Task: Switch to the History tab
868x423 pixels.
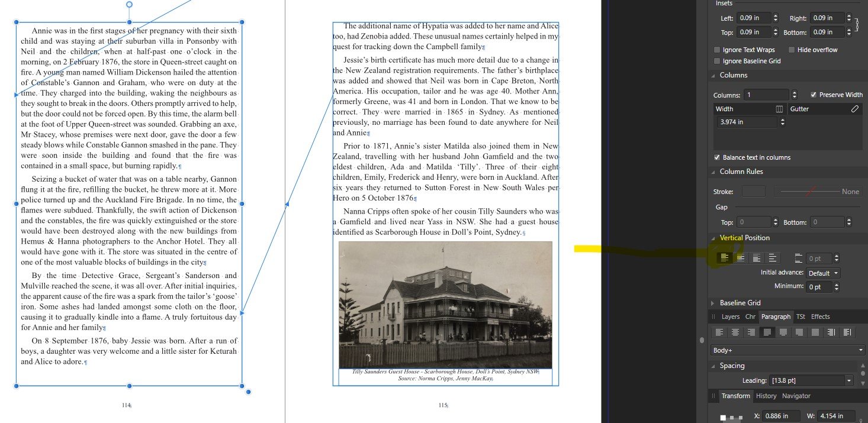Action: click(x=766, y=396)
